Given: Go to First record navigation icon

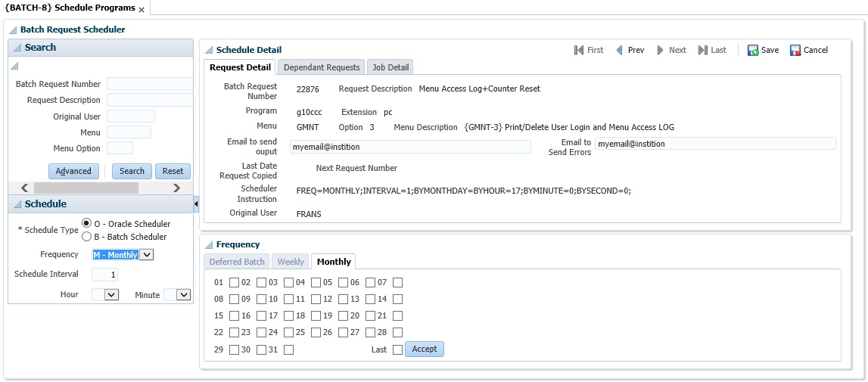Looking at the screenshot, I should click(579, 51).
